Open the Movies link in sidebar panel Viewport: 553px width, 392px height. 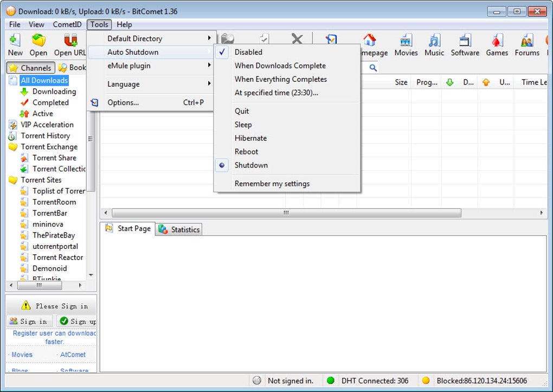pyautogui.click(x=22, y=355)
